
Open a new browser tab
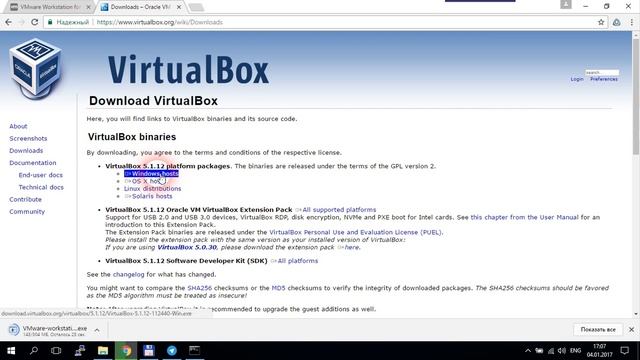click(196, 7)
